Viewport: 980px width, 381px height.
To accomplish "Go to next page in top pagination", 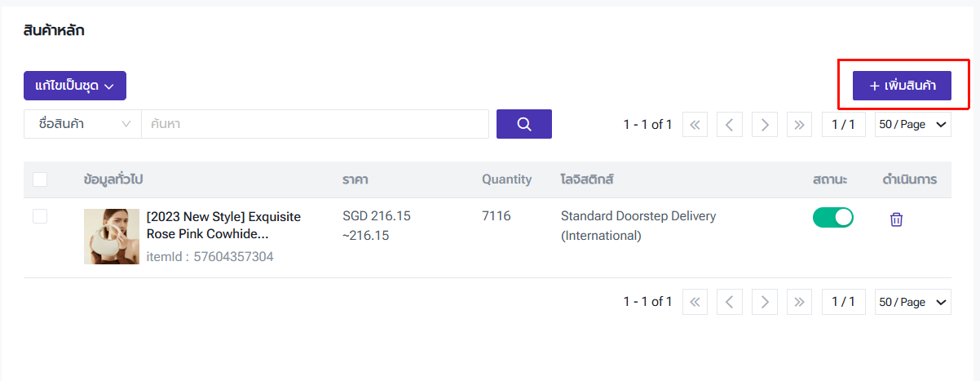I will point(764,125).
